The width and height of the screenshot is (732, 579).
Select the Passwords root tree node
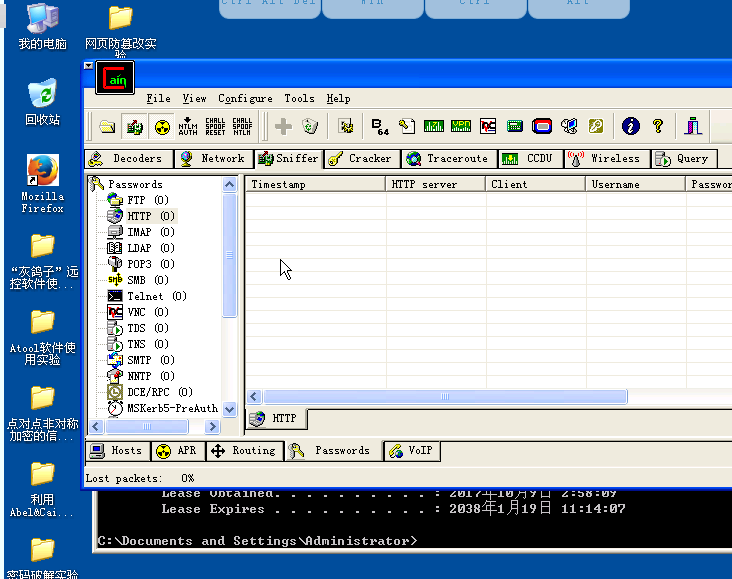click(x=135, y=184)
